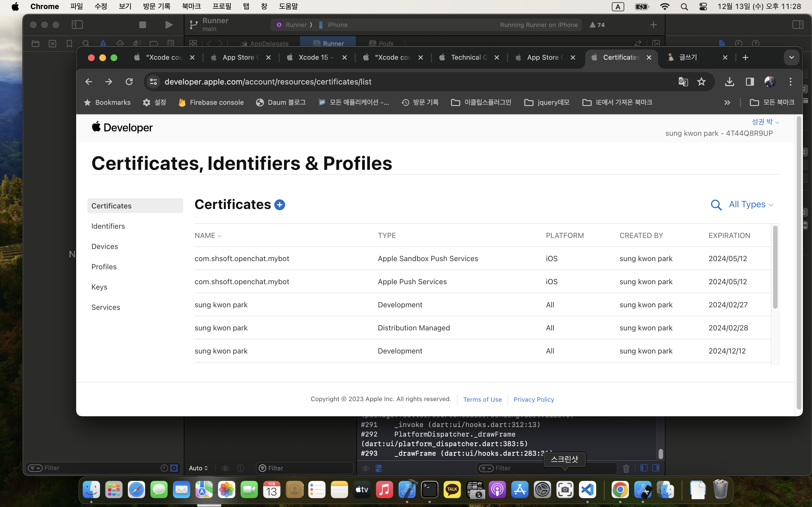Switch to the Xcode 15 browser tab
Viewport: 812px width, 507px height.
point(315,57)
